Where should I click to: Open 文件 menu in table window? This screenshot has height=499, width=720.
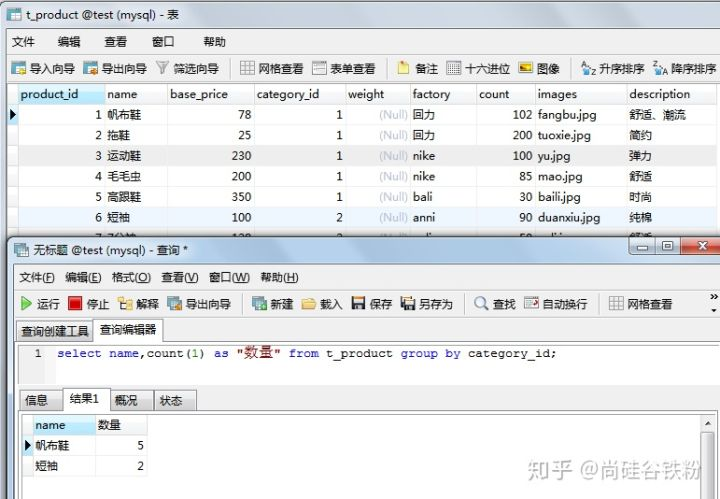[x=23, y=42]
